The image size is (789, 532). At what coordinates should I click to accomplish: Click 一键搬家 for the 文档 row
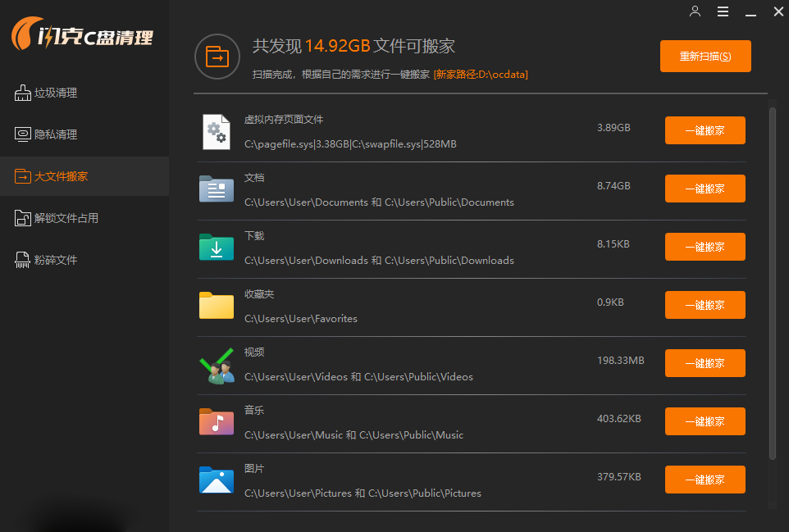pyautogui.click(x=705, y=189)
